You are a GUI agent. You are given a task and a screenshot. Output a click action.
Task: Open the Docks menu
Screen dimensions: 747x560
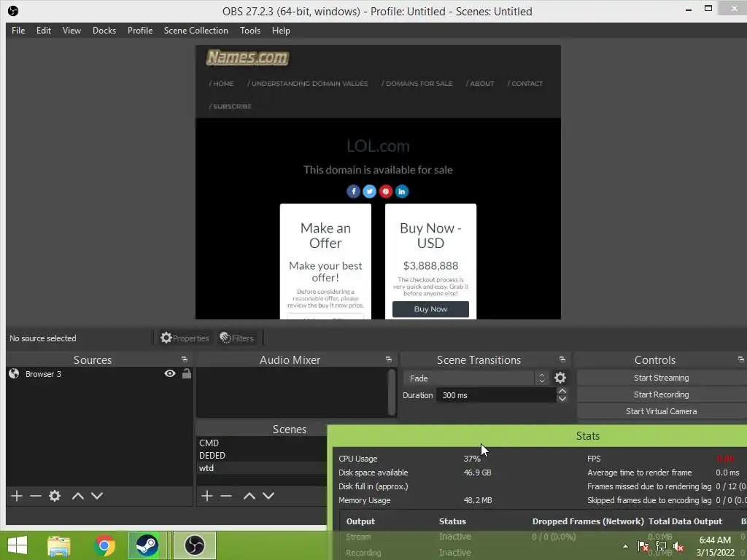(x=104, y=31)
